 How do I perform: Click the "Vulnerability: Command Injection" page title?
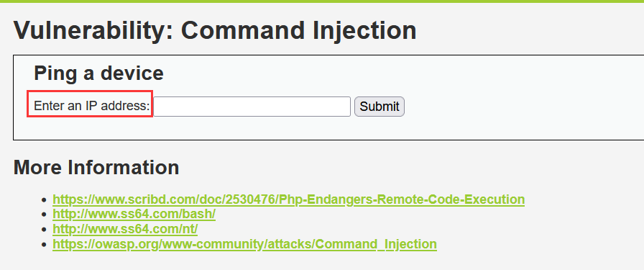(x=215, y=30)
